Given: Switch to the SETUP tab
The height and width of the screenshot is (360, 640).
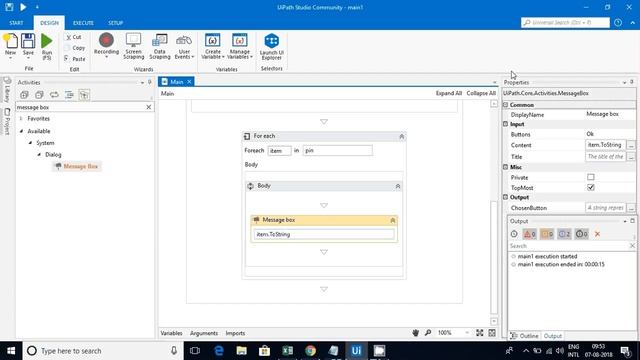Looking at the screenshot, I should coord(116,23).
